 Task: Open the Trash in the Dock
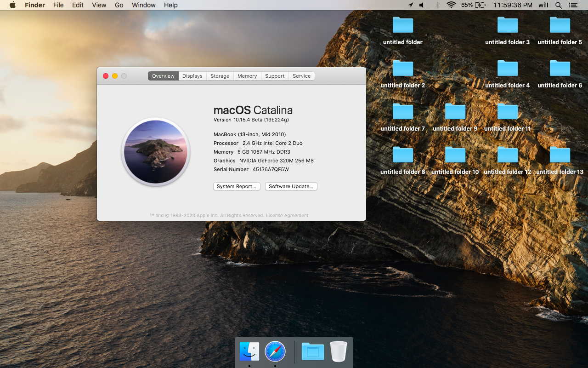[339, 352]
